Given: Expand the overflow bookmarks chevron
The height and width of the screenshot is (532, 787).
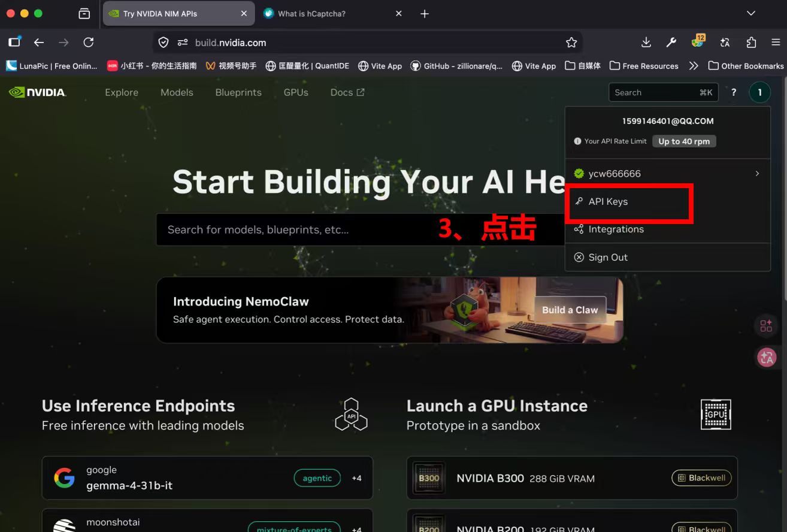Looking at the screenshot, I should pyautogui.click(x=694, y=66).
